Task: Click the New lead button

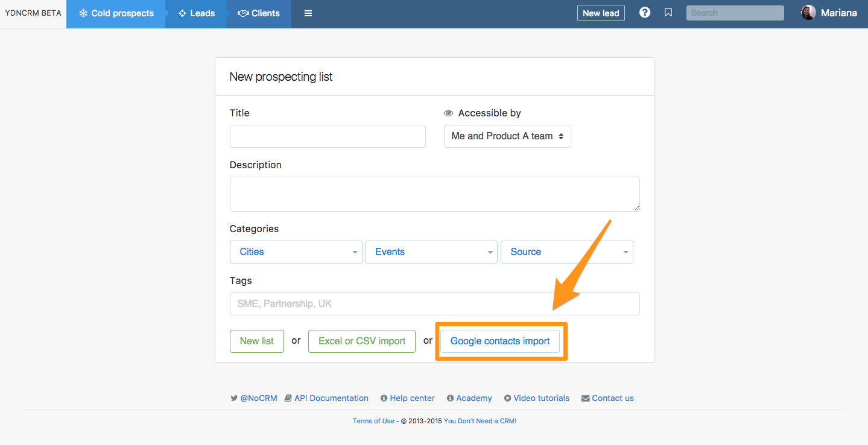Action: click(x=601, y=13)
